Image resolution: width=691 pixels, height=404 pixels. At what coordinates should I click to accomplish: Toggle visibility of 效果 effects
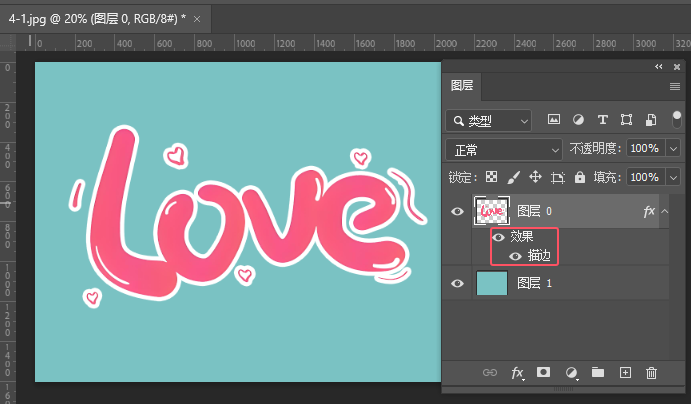498,237
